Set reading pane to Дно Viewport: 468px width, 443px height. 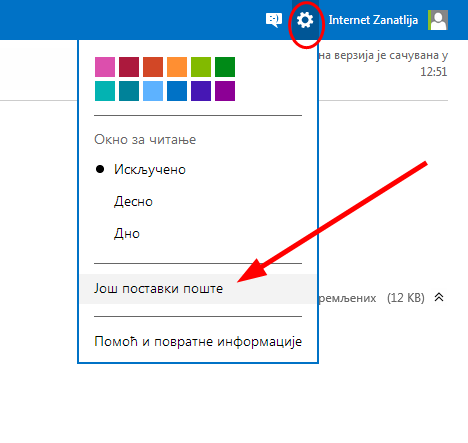127,233
